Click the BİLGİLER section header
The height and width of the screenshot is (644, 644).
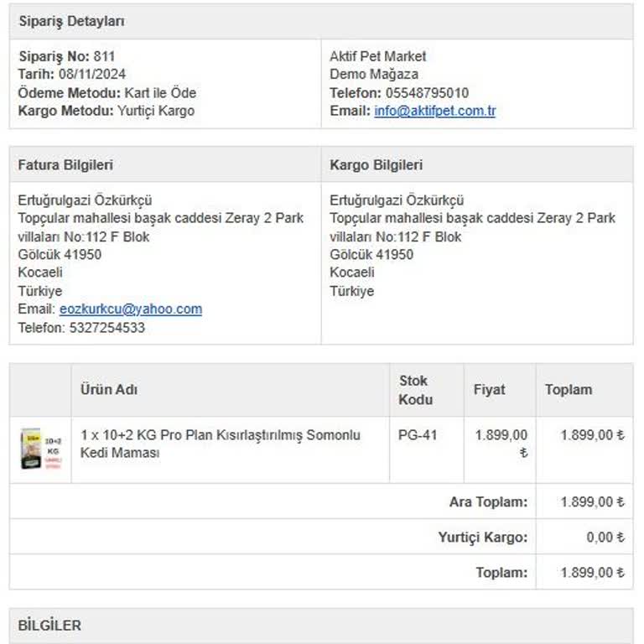(50, 626)
